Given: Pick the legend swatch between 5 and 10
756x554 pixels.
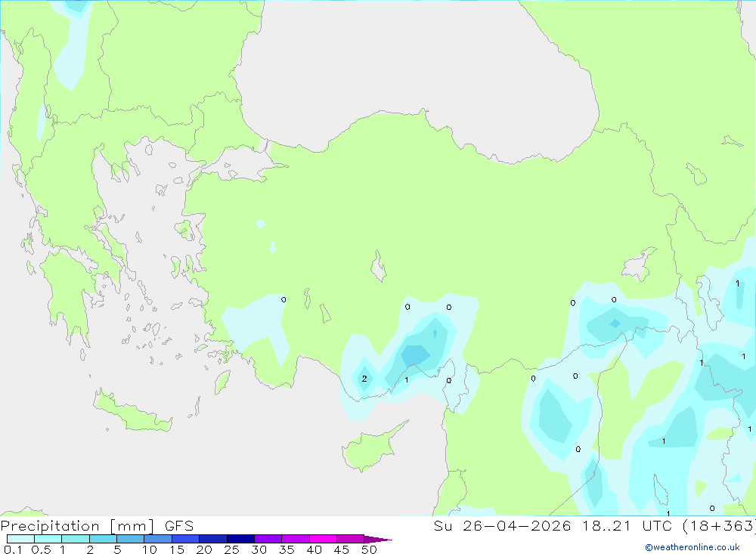Looking at the screenshot, I should pyautogui.click(x=131, y=539).
